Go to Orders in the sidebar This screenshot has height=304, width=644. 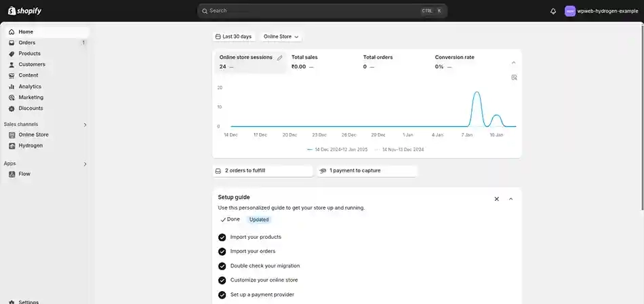tap(27, 43)
